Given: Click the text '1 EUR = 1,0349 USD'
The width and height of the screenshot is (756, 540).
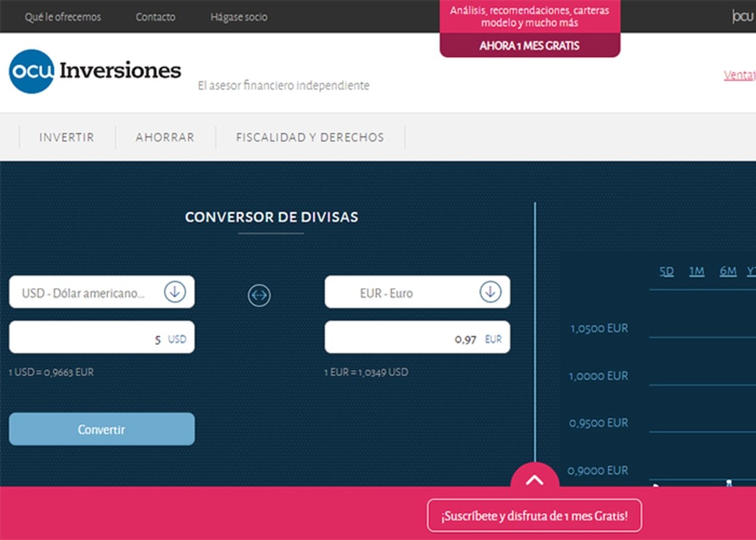Looking at the screenshot, I should [x=366, y=372].
